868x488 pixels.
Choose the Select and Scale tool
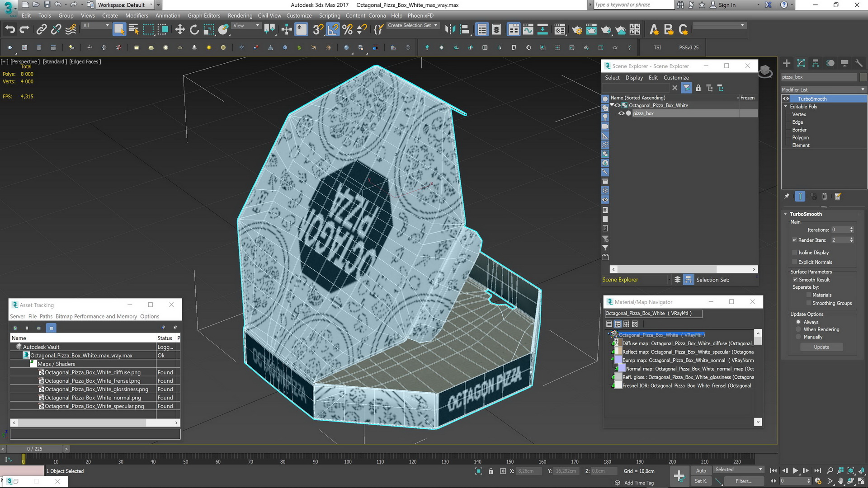209,30
